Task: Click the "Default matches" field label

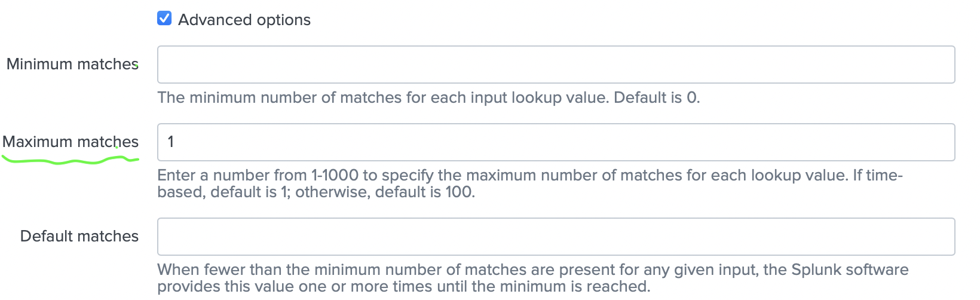Action: pyautogui.click(x=79, y=236)
